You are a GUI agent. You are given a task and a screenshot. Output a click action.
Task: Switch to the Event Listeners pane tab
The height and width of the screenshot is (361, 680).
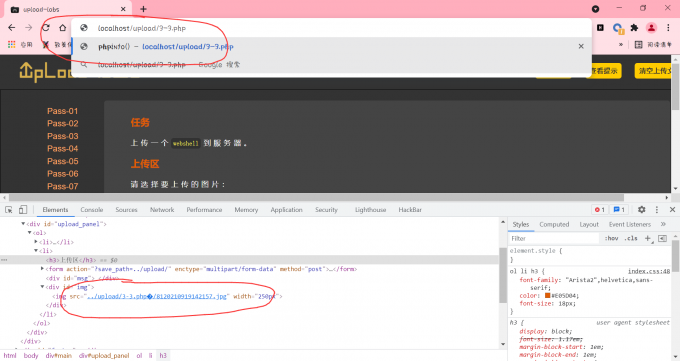630,224
